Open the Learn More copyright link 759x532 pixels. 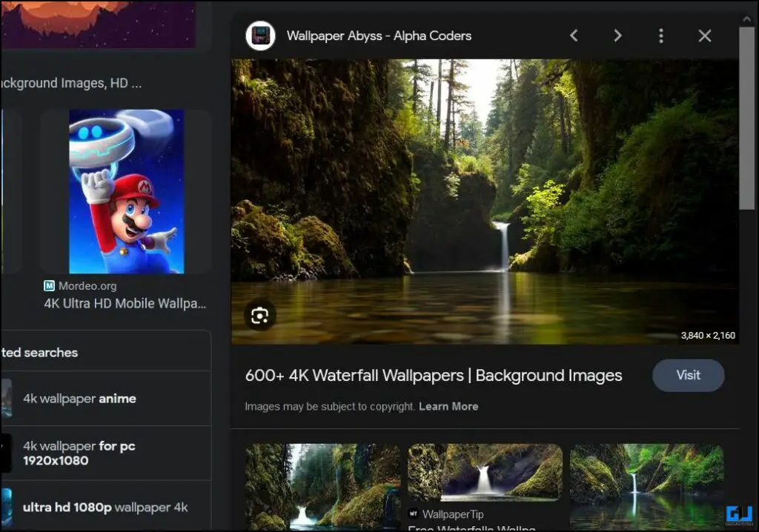(x=448, y=407)
